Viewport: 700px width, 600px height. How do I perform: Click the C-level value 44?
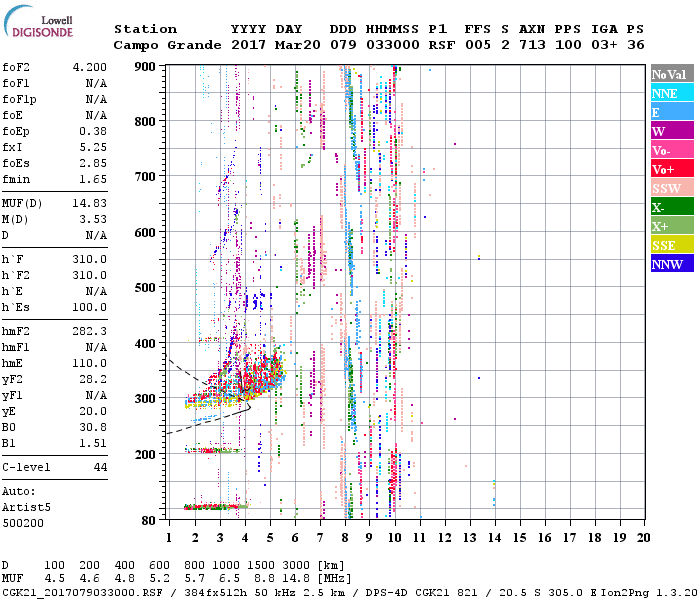click(100, 467)
